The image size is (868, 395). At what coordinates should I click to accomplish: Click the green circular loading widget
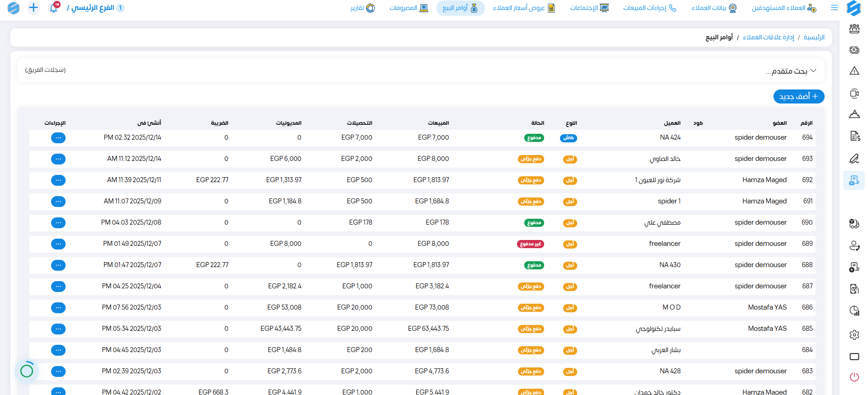tap(27, 371)
